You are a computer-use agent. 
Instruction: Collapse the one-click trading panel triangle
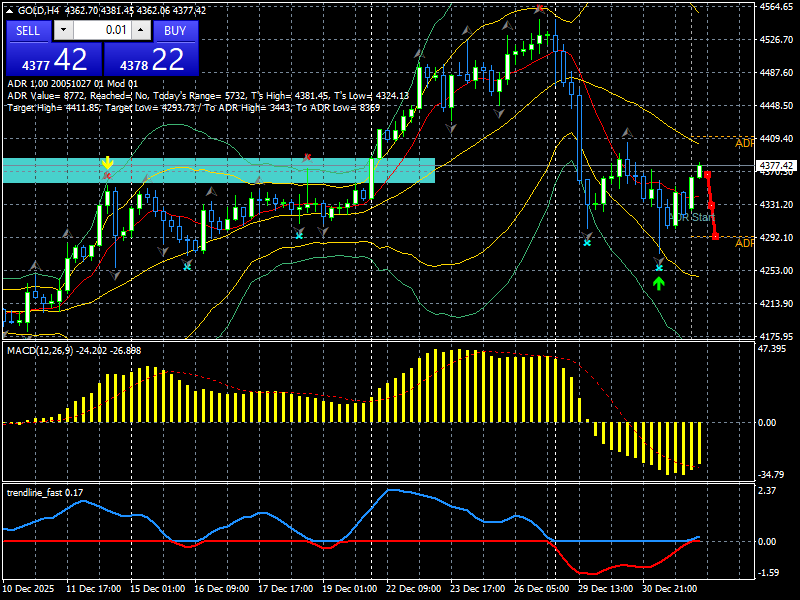pos(10,10)
